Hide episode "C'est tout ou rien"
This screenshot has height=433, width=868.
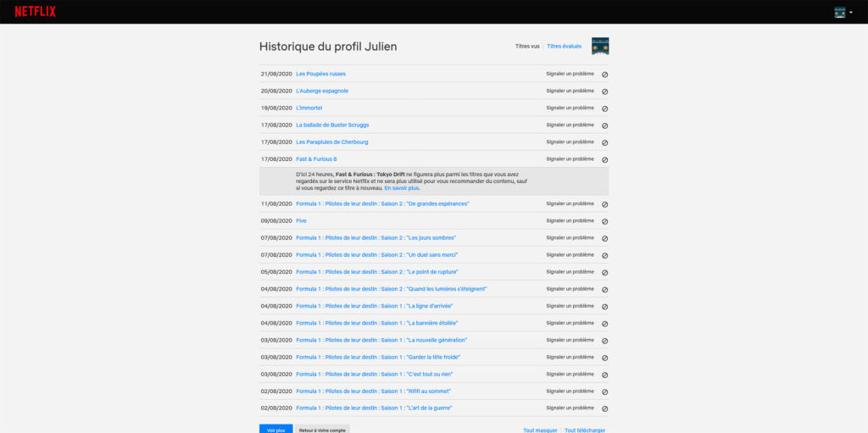point(604,375)
